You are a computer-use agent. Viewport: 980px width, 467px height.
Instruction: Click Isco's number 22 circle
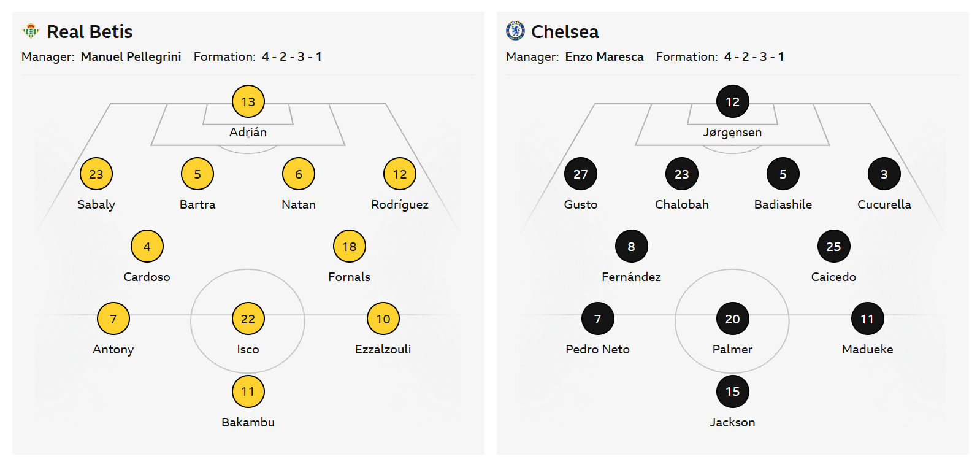pyautogui.click(x=248, y=318)
